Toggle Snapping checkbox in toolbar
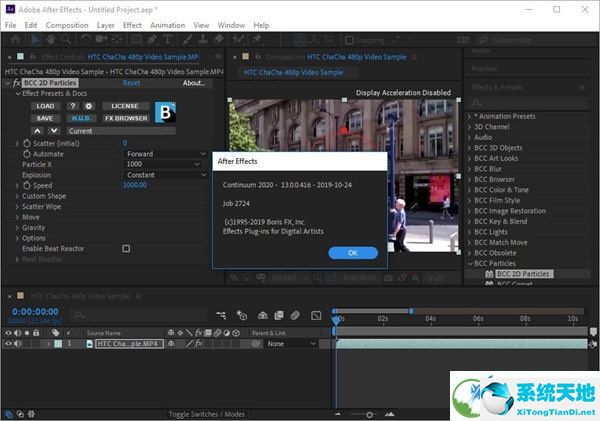Viewport: 600px width, 421px height. [349, 40]
